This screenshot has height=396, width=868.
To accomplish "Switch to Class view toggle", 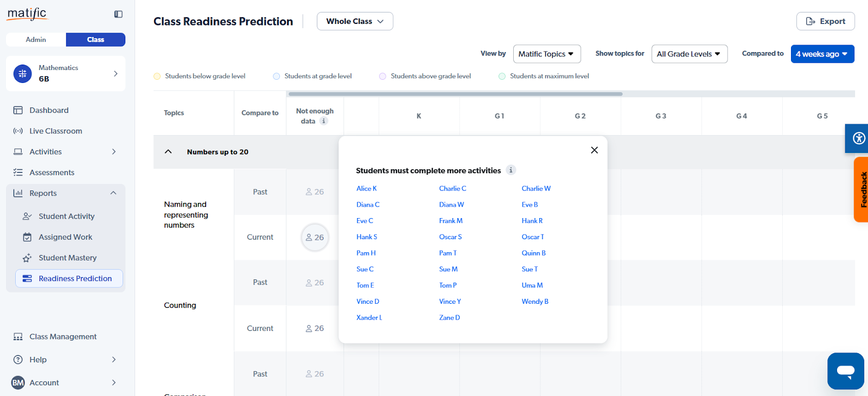I will click(95, 40).
